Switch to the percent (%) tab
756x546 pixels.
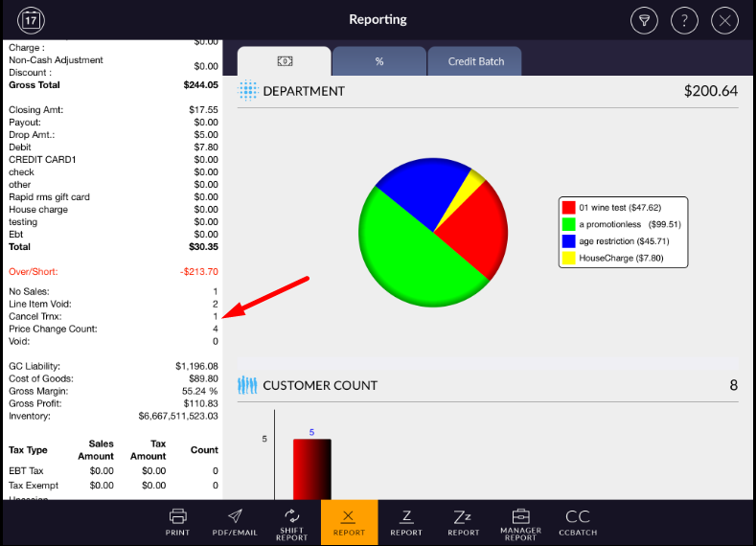point(379,61)
